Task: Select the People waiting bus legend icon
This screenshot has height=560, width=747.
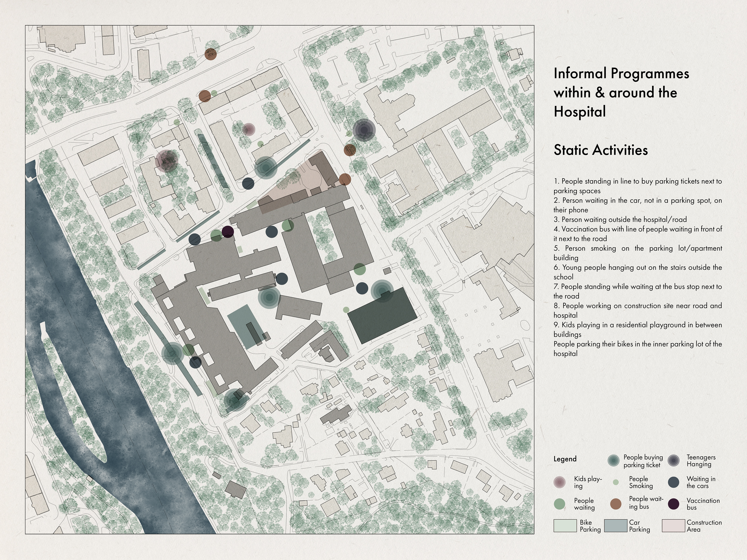Action: click(616, 504)
